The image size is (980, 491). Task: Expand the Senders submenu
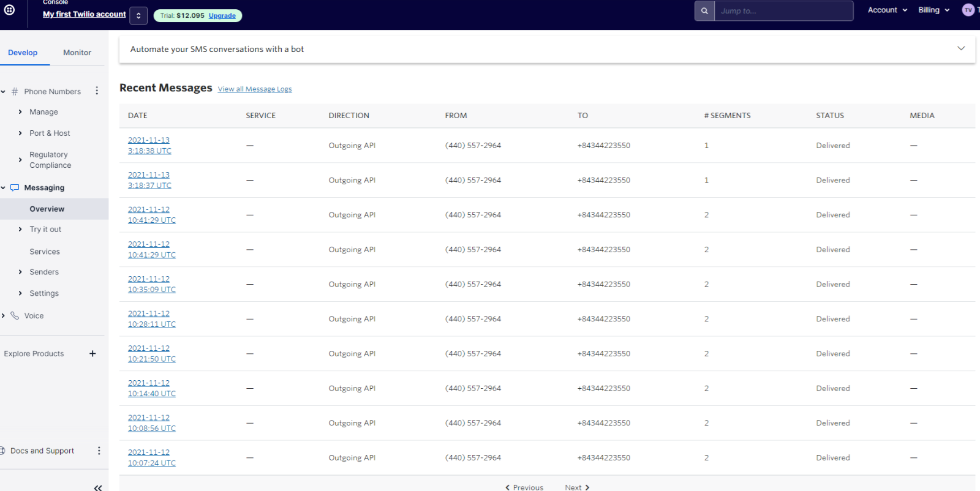pos(20,272)
